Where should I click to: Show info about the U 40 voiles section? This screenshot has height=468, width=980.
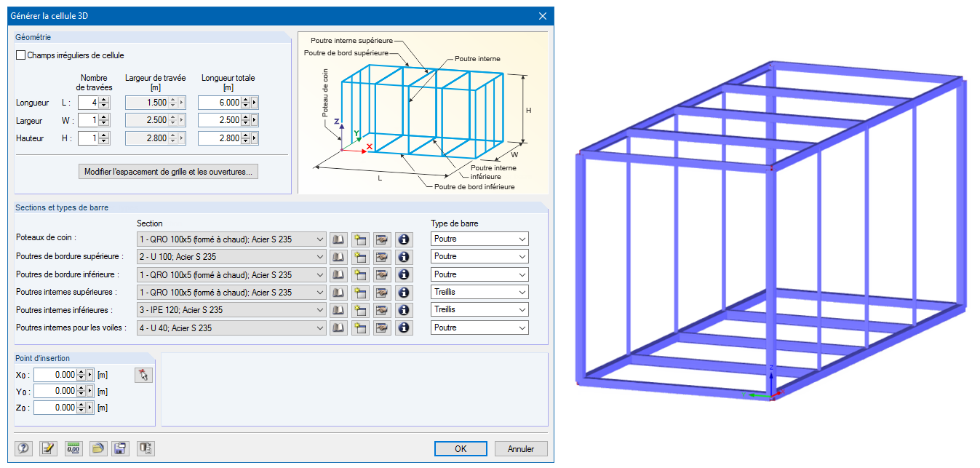[404, 328]
